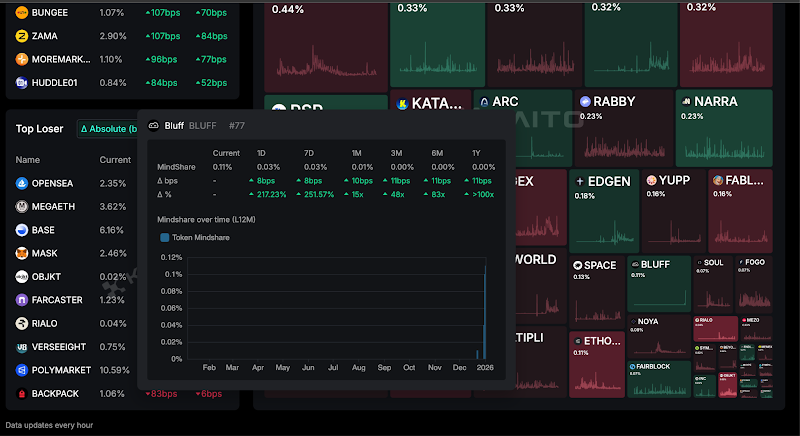The width and height of the screenshot is (800, 436).
Task: Open the NOYA heatmap tile
Action: [x=659, y=337]
